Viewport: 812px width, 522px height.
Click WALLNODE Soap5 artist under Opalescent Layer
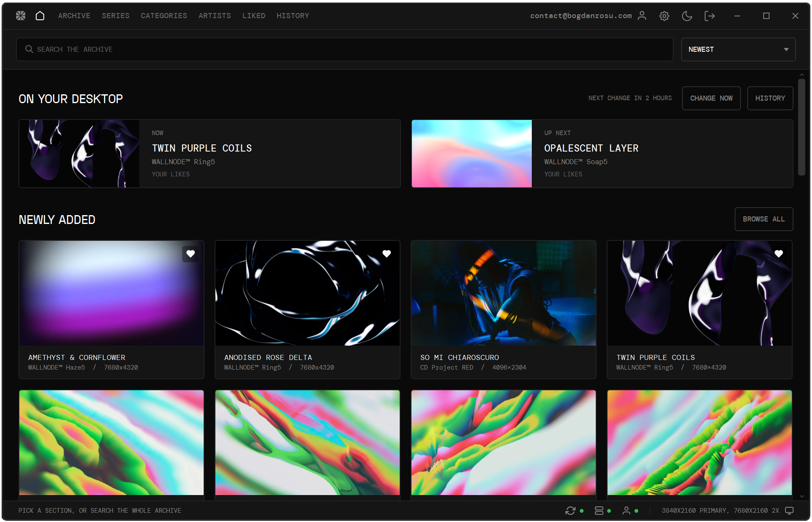[x=576, y=162]
